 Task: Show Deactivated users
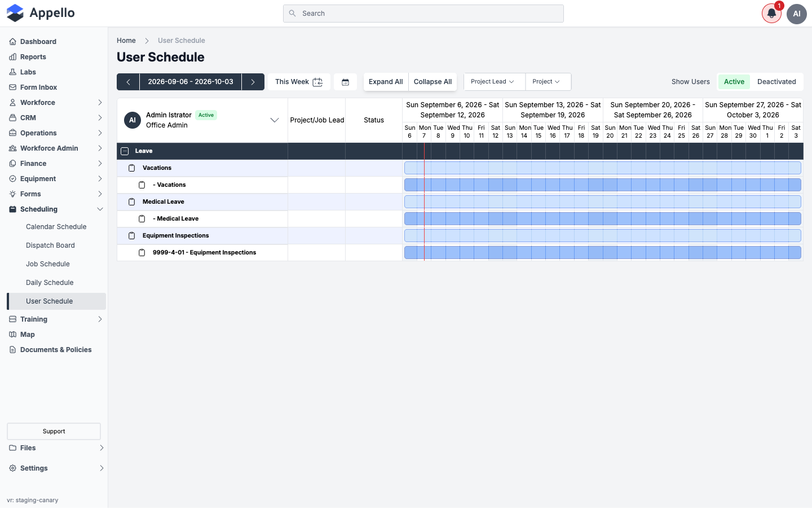776,82
